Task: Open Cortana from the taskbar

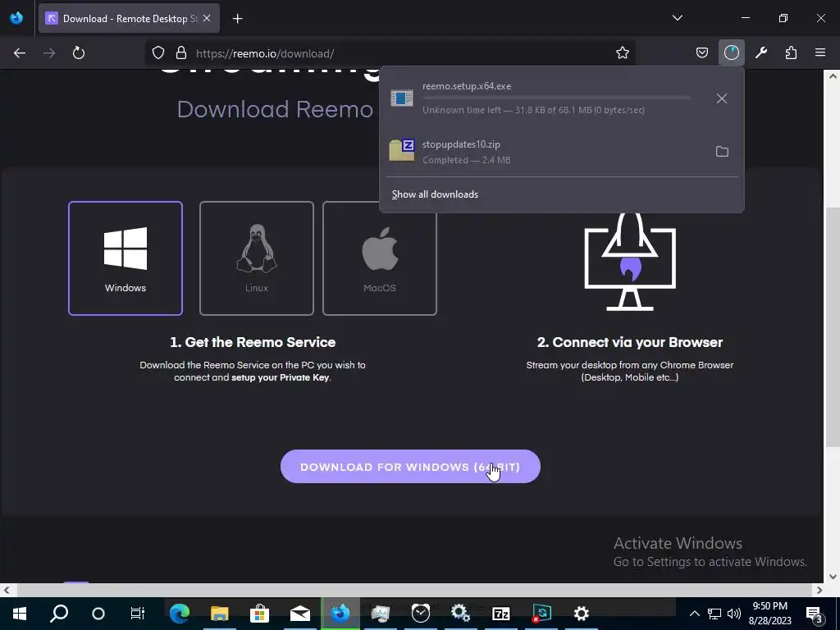Action: pos(98,614)
